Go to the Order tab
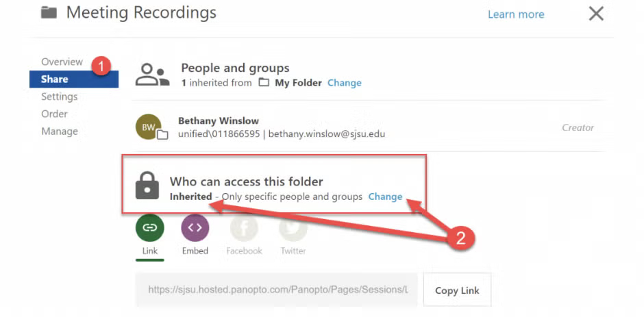 coord(54,114)
